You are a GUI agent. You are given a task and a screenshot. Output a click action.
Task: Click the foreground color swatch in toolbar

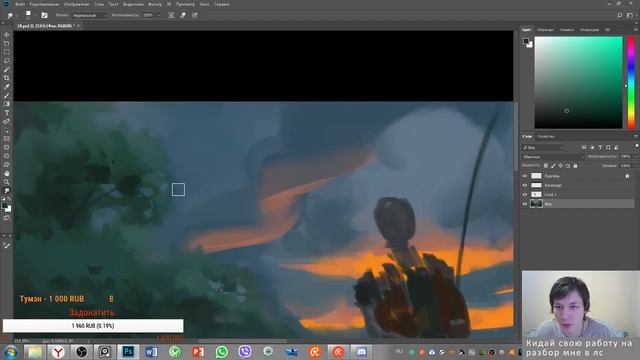click(x=4, y=206)
